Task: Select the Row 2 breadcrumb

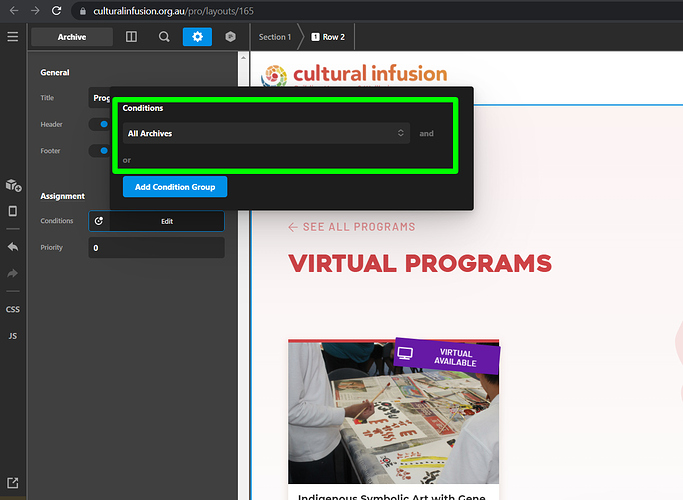Action: click(329, 37)
